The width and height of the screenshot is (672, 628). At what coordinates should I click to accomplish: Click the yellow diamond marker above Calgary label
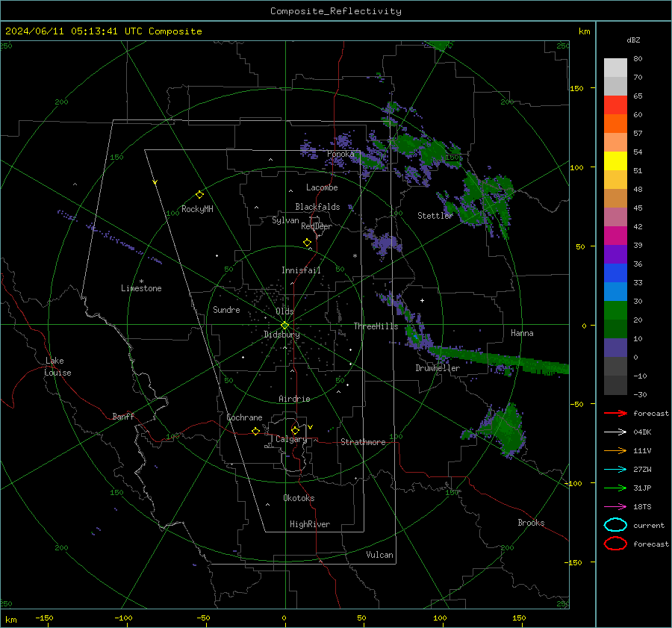(x=295, y=430)
